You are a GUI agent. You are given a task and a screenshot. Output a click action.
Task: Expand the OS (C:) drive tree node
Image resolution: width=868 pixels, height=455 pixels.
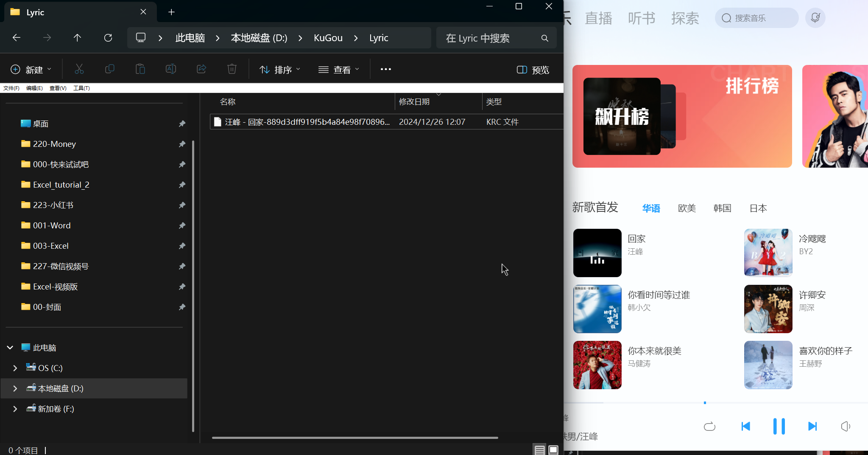pos(15,368)
